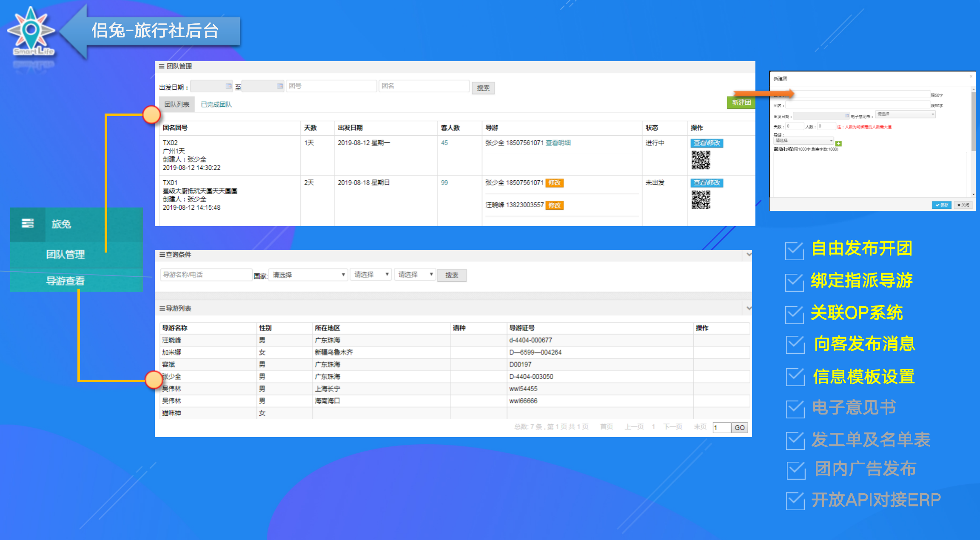This screenshot has width=980, height=540.
Task: Focus the 导游名称/电话 input
Action: 206,275
